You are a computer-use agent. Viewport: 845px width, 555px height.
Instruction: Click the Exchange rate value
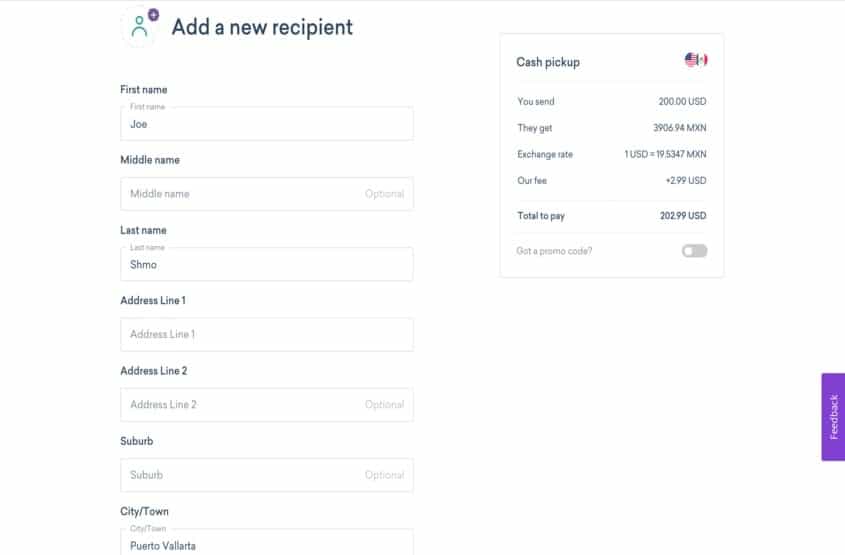point(665,154)
